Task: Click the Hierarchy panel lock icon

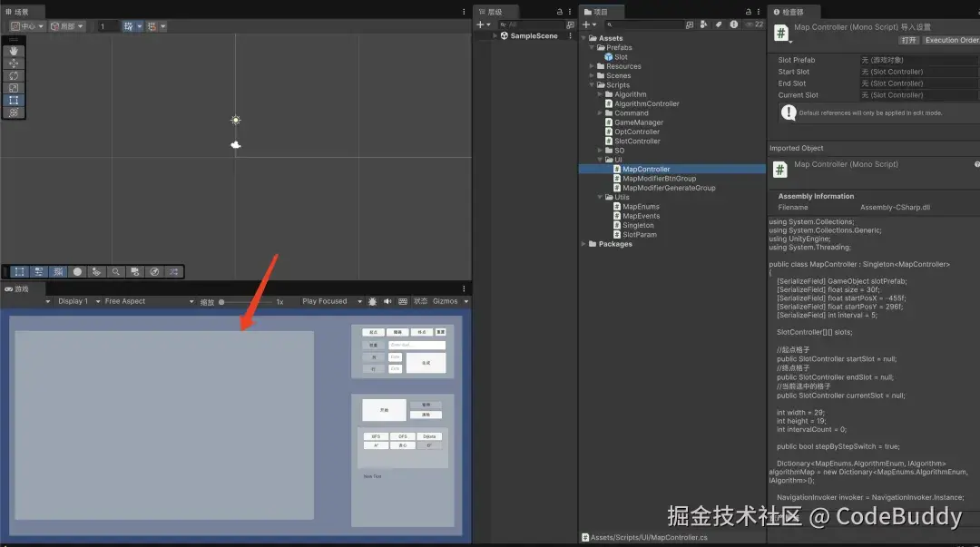Action: pyautogui.click(x=559, y=12)
